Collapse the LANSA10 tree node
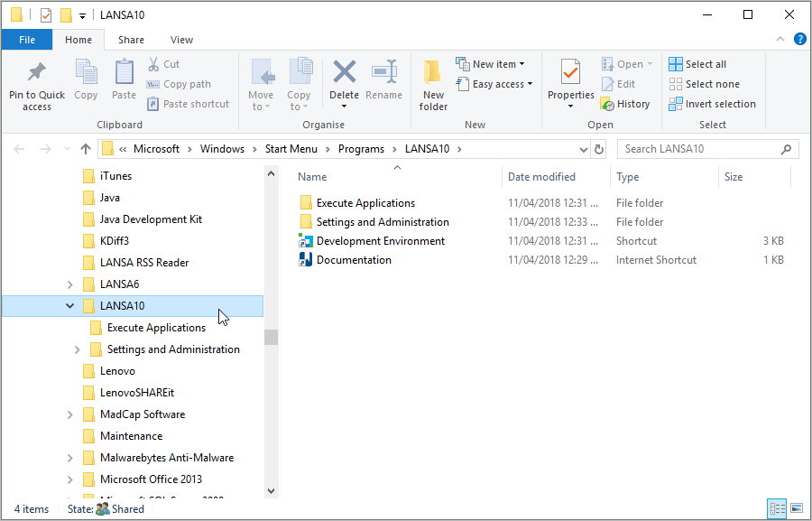 point(69,306)
